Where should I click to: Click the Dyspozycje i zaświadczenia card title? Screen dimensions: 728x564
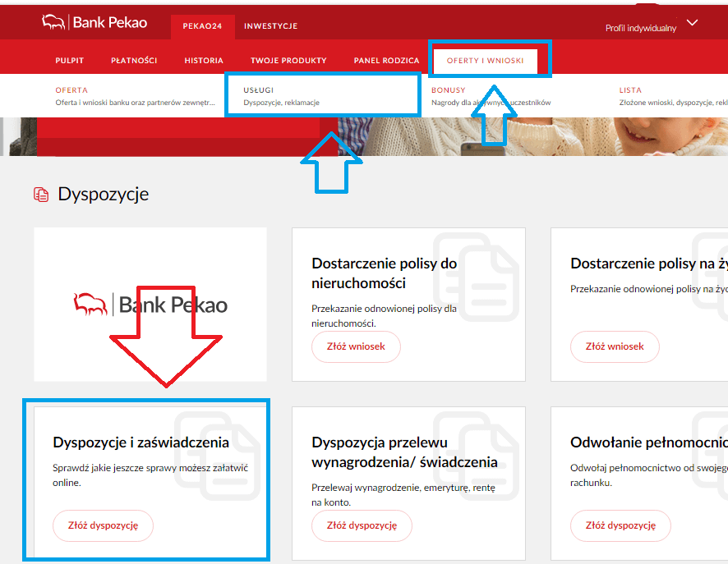[x=141, y=442]
